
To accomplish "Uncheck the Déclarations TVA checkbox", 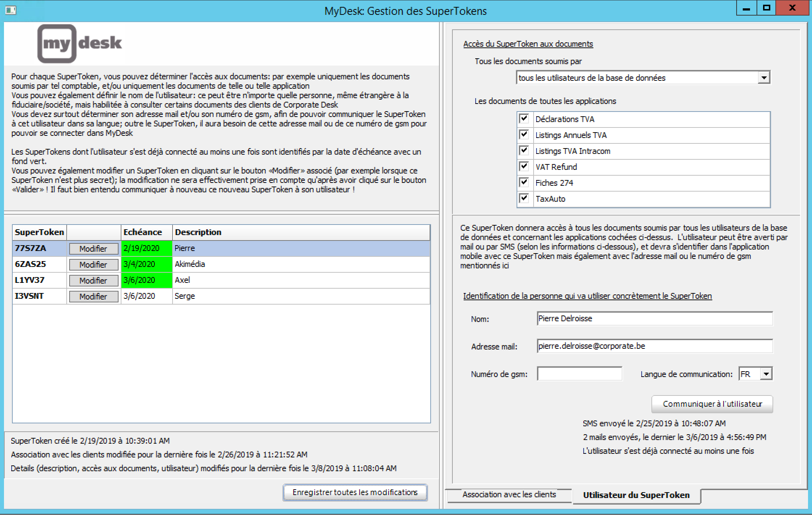I will (524, 119).
